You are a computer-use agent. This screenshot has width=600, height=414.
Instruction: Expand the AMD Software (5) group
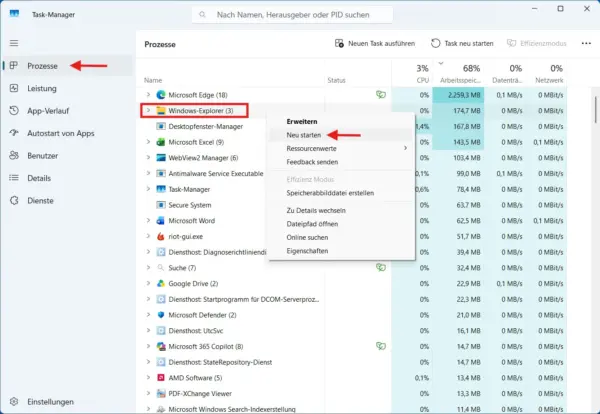tap(148, 377)
